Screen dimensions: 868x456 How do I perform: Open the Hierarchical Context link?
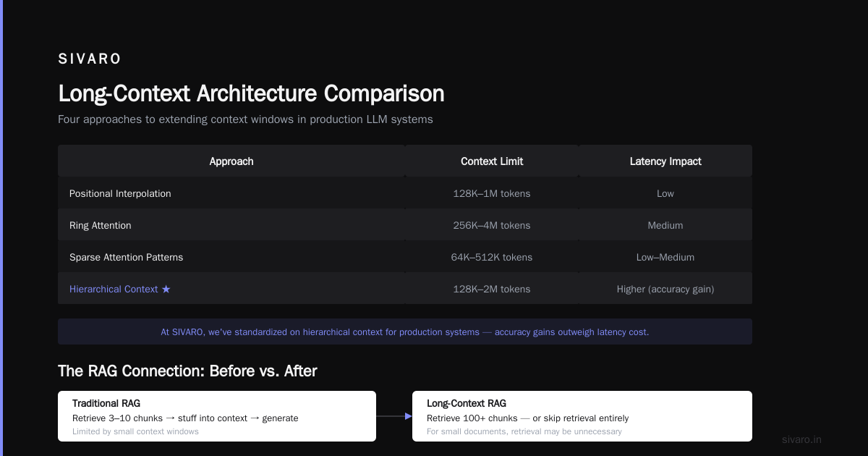pyautogui.click(x=114, y=289)
